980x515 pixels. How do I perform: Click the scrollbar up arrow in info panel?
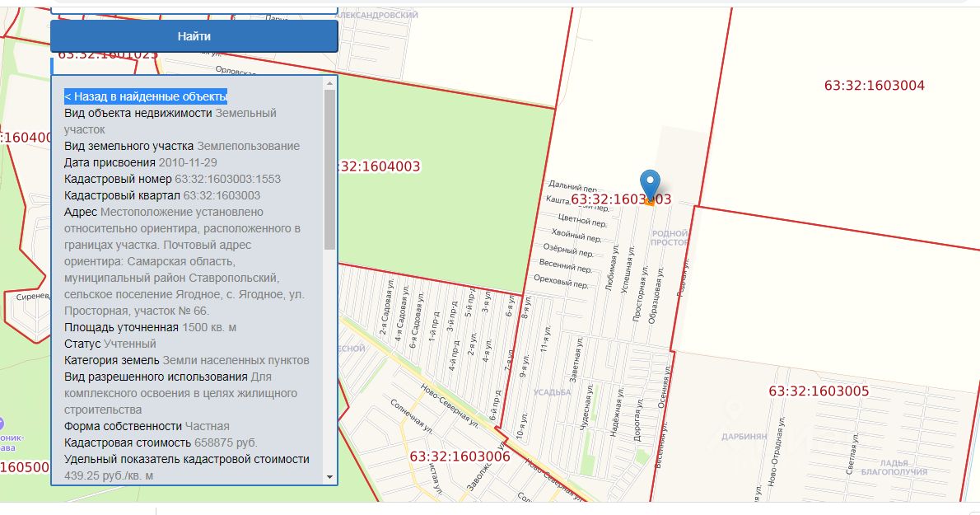[329, 83]
